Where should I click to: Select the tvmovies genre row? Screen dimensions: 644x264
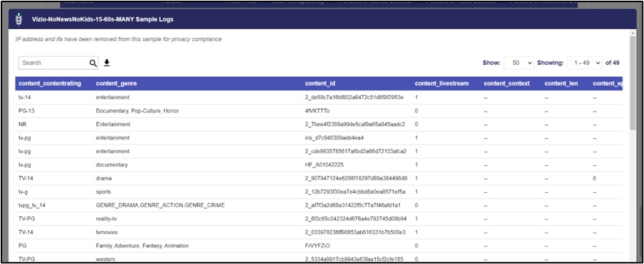click(x=317, y=232)
